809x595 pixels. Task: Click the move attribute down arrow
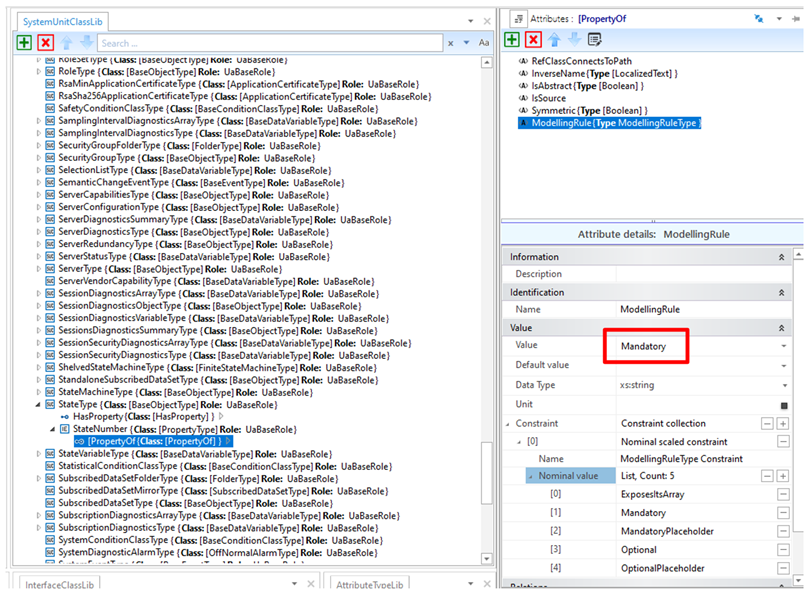coord(574,39)
